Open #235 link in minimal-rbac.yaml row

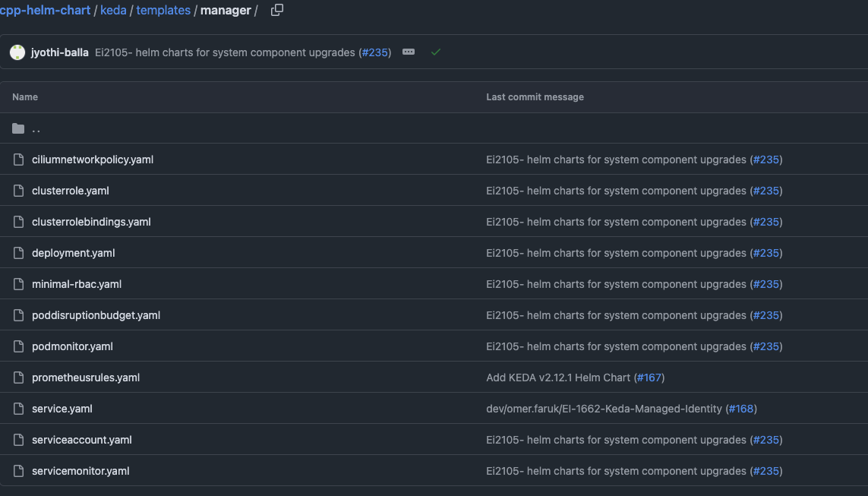[x=766, y=284]
